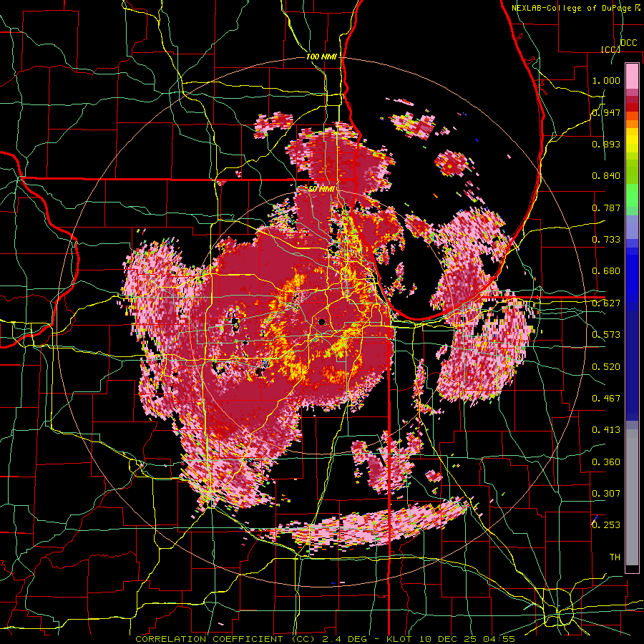Click the TH threshold label on scale
The width and height of the screenshot is (644, 644).
coord(615,557)
